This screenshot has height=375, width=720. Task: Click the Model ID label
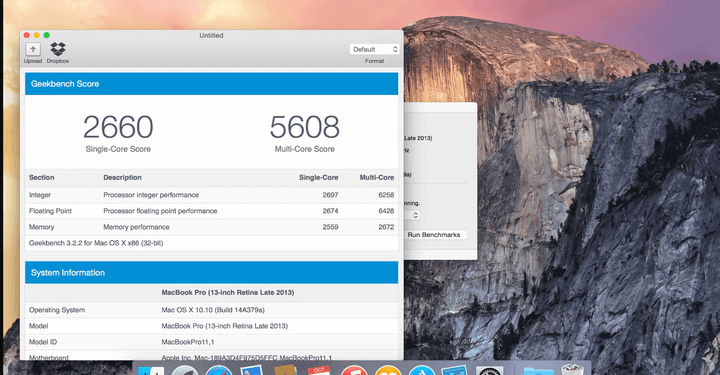43,342
